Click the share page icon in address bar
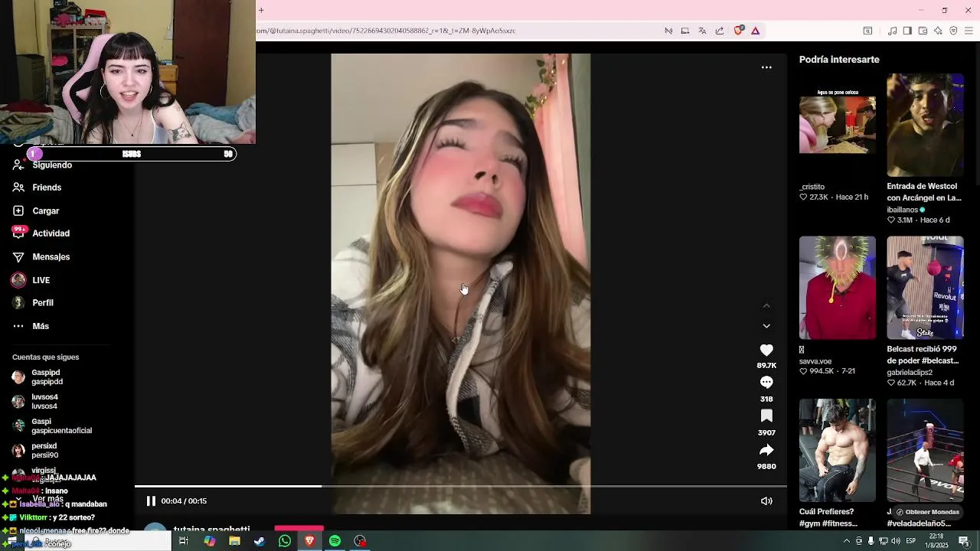980x551 pixels. [720, 31]
